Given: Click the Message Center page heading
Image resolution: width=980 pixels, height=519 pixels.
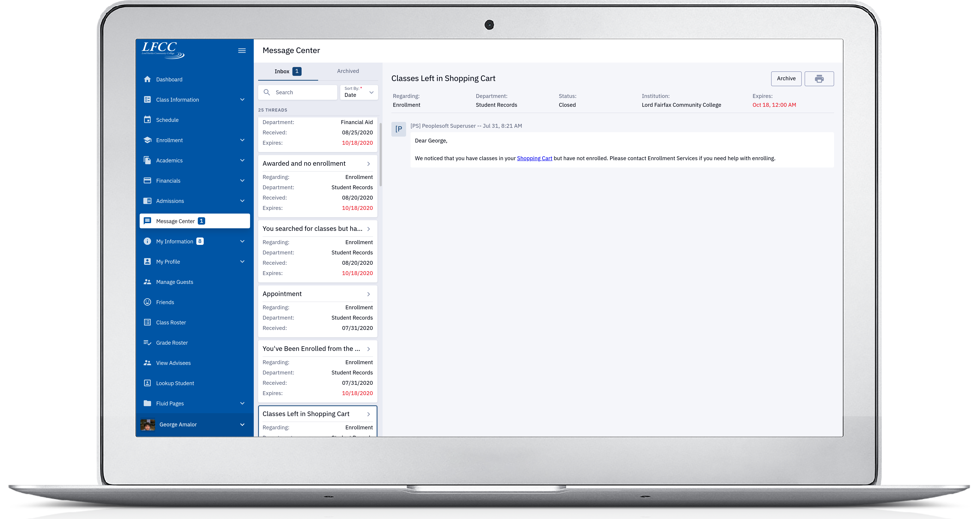Looking at the screenshot, I should [x=291, y=50].
